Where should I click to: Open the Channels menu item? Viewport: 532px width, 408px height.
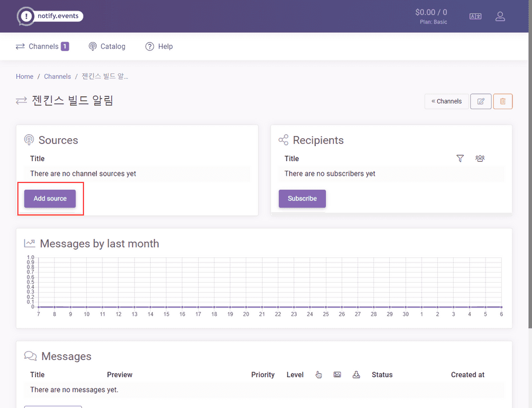tap(43, 46)
